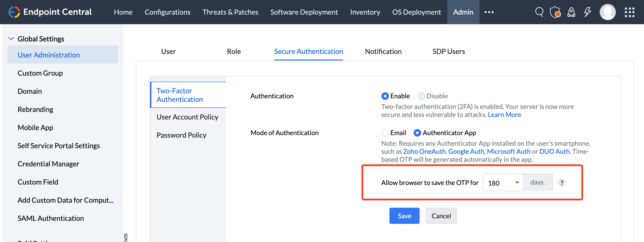
Task: Open Self Service Portal Settings
Action: (x=59, y=146)
